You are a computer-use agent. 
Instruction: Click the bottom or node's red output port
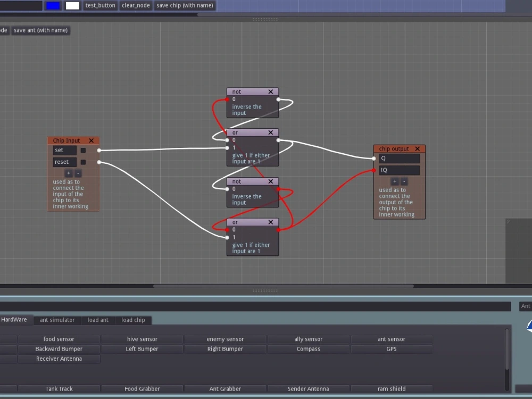click(278, 230)
